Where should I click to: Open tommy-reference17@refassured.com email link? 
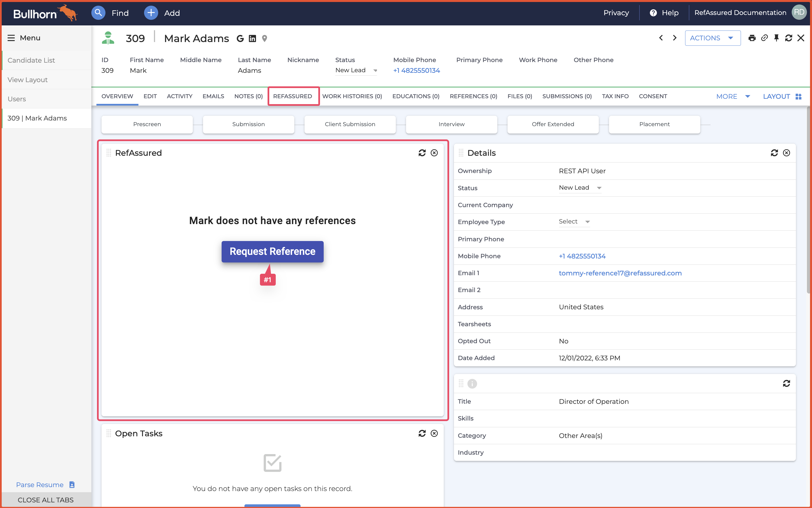(620, 273)
